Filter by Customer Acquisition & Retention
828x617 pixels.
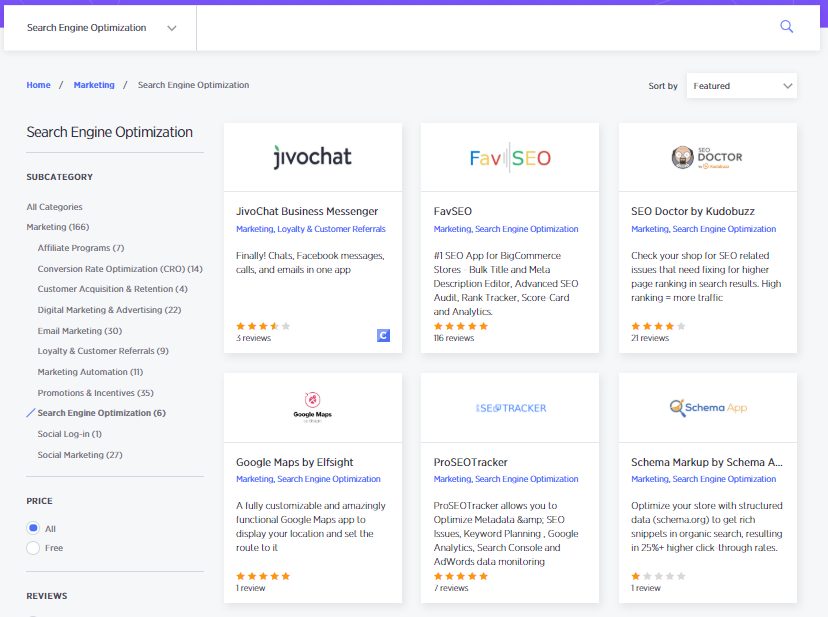[112, 289]
